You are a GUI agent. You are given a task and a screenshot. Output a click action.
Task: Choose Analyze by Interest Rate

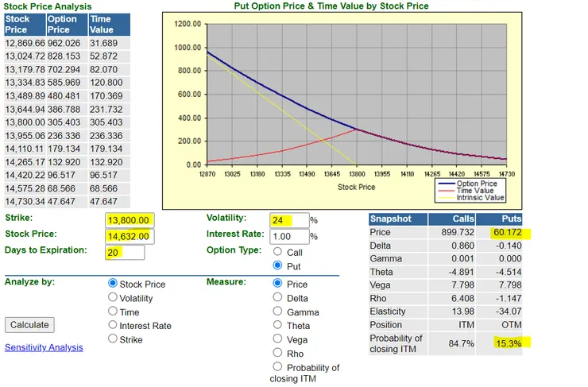113,325
